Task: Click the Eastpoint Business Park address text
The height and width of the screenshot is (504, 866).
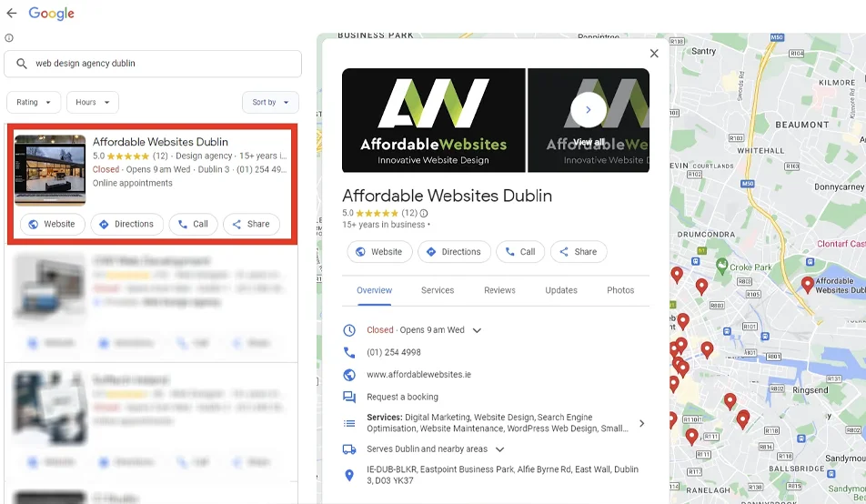Action: [x=502, y=475]
